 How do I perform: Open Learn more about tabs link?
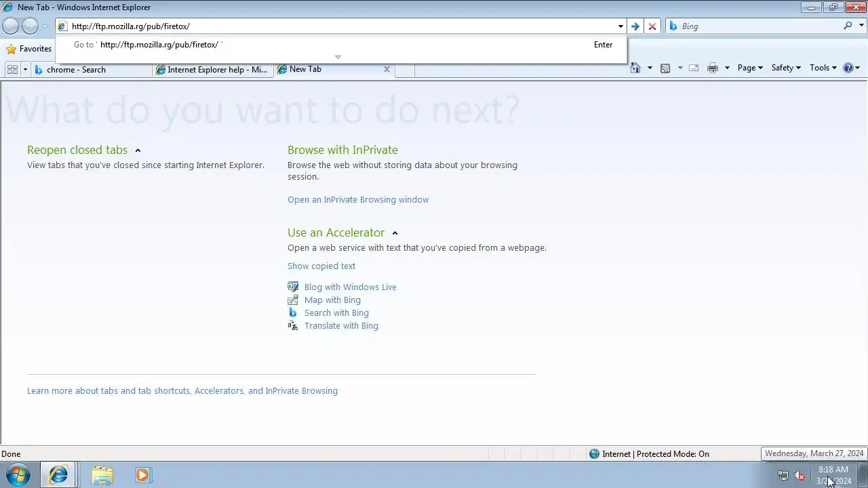coord(182,390)
